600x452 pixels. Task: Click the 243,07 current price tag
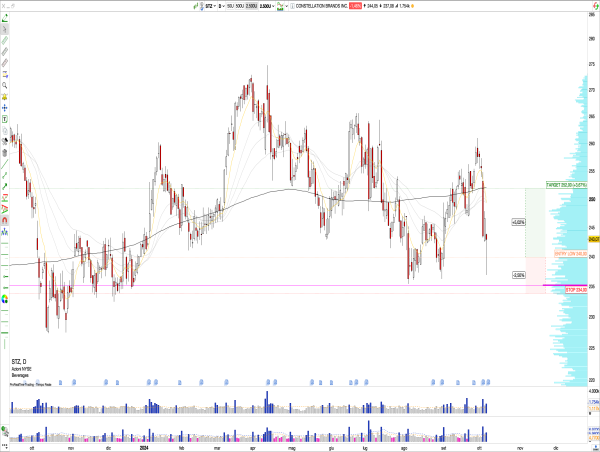point(594,239)
